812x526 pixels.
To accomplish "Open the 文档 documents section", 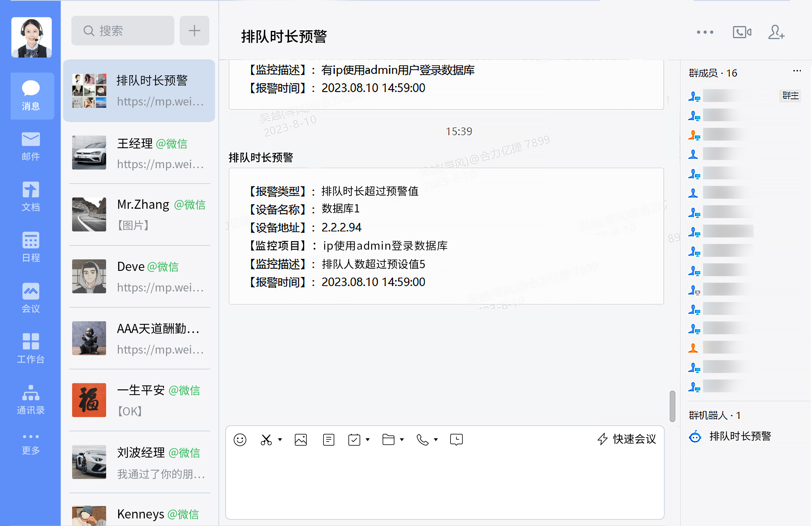I will pyautogui.click(x=31, y=197).
